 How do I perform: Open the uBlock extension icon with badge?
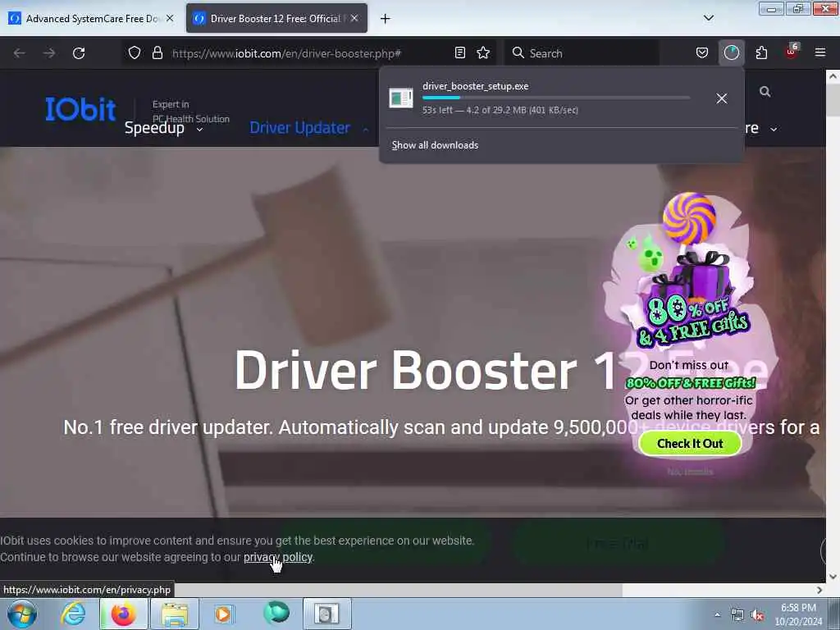click(792, 52)
